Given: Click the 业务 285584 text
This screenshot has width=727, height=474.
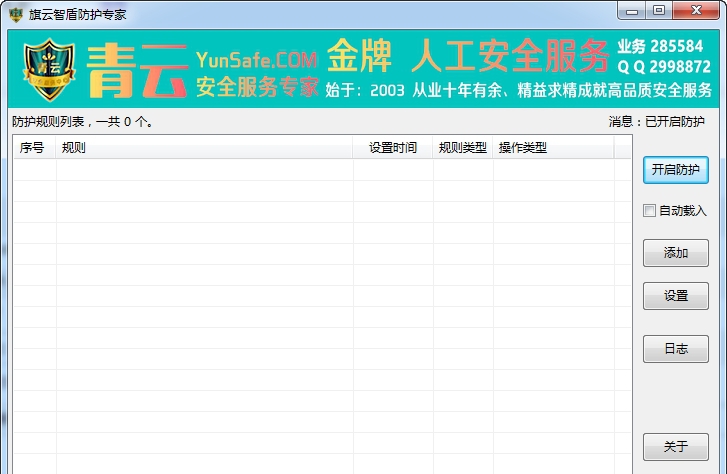Looking at the screenshot, I should [x=660, y=46].
